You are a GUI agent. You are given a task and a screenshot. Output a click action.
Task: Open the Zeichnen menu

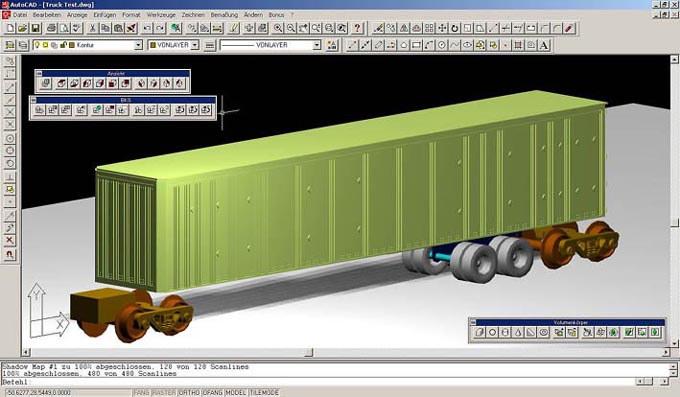point(193,15)
